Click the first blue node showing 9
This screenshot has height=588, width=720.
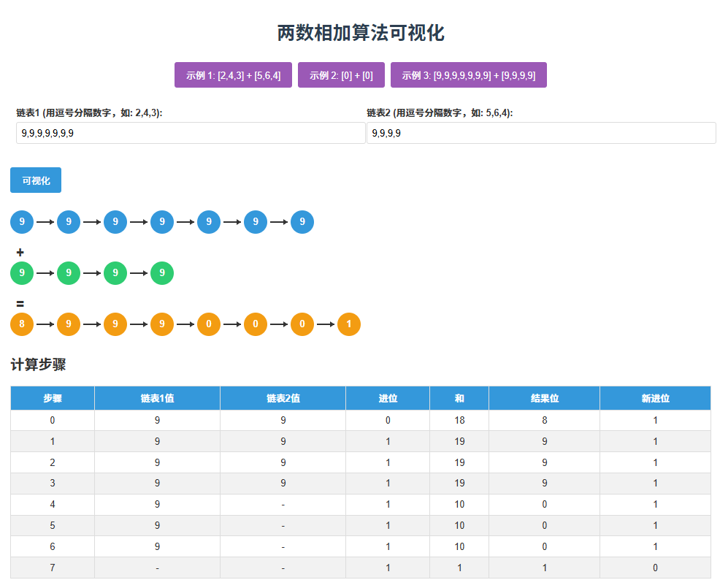tap(21, 222)
